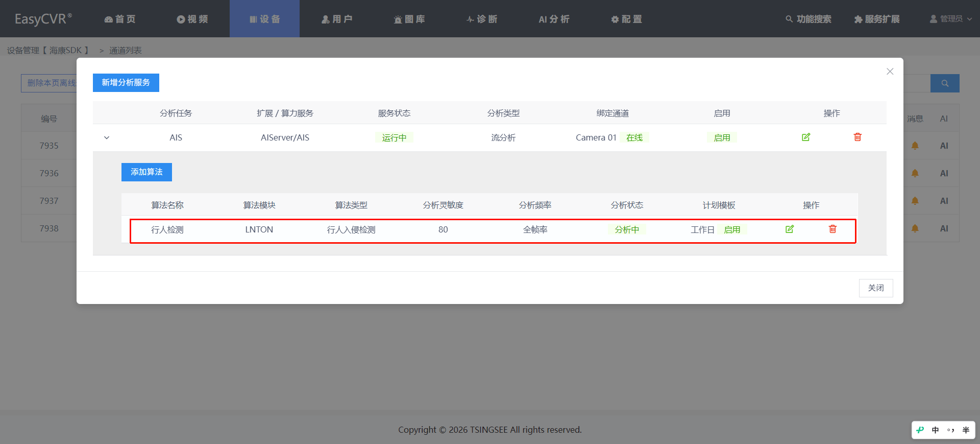This screenshot has height=444, width=980.
Task: Edit the 行人检测 algorithm entry
Action: click(x=790, y=229)
